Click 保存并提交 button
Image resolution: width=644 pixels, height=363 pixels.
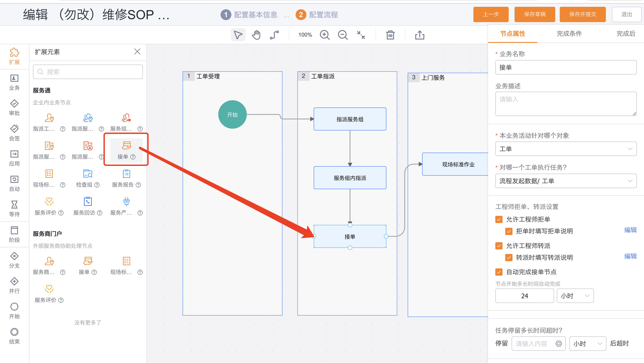[x=583, y=14]
